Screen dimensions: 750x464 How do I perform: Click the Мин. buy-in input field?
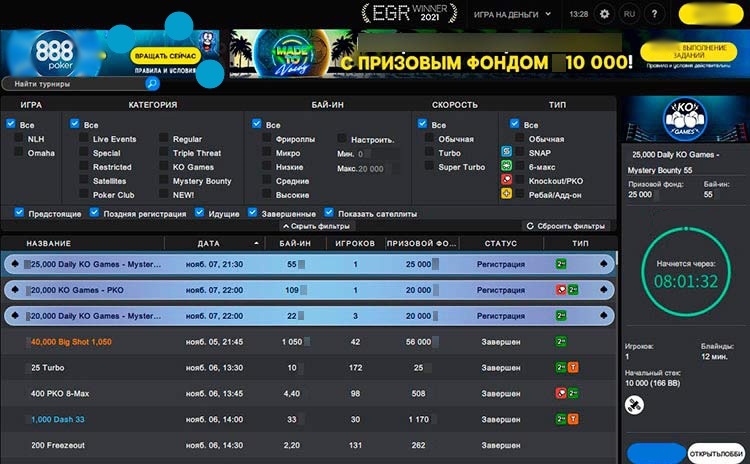coord(378,154)
